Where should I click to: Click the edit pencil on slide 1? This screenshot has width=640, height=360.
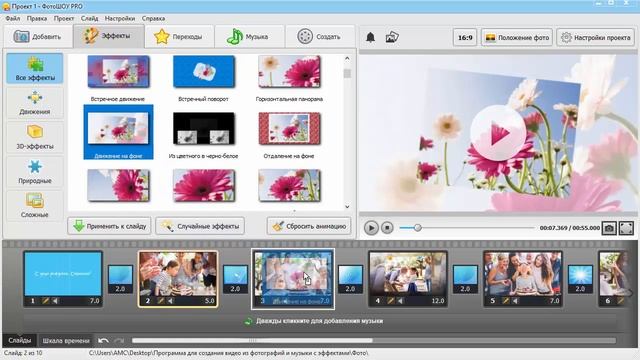point(46,301)
